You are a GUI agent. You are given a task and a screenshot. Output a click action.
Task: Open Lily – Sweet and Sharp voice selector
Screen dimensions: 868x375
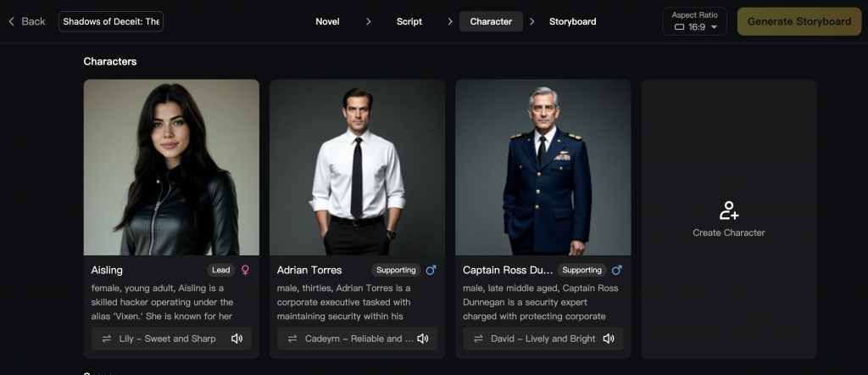point(167,339)
